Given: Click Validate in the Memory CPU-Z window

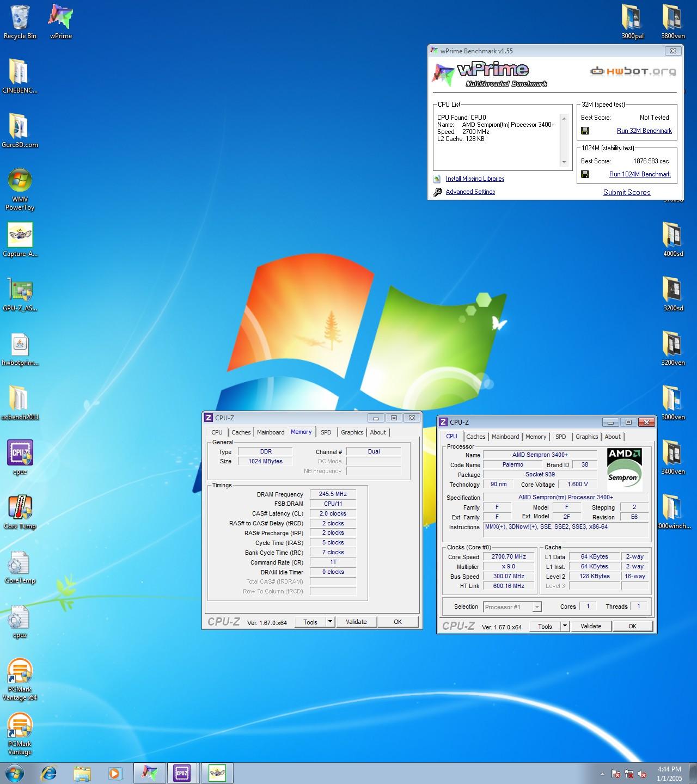Looking at the screenshot, I should [356, 622].
